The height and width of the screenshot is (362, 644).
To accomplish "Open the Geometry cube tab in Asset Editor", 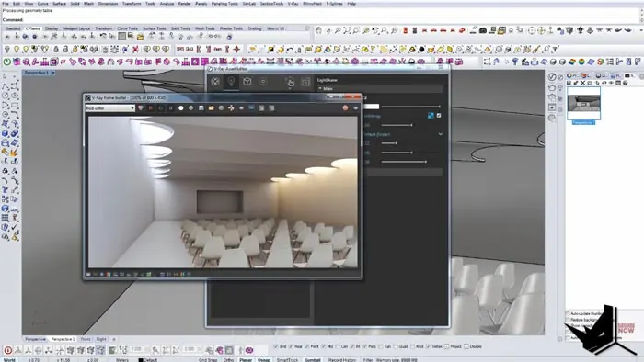I will click(x=247, y=82).
